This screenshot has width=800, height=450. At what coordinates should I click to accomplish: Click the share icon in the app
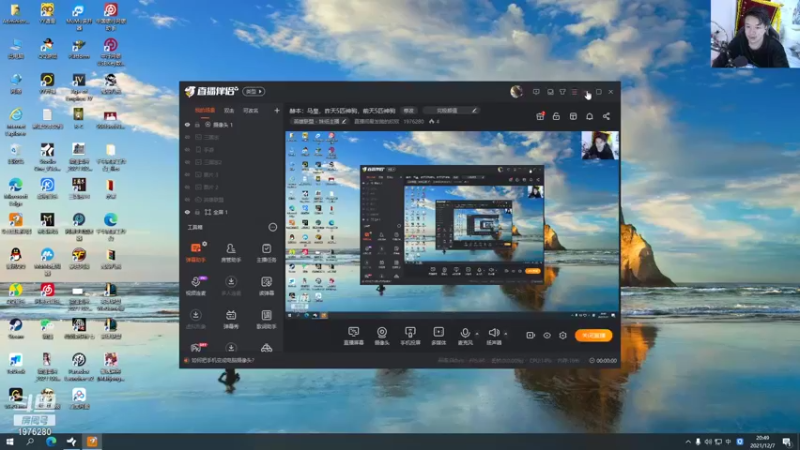click(606, 116)
